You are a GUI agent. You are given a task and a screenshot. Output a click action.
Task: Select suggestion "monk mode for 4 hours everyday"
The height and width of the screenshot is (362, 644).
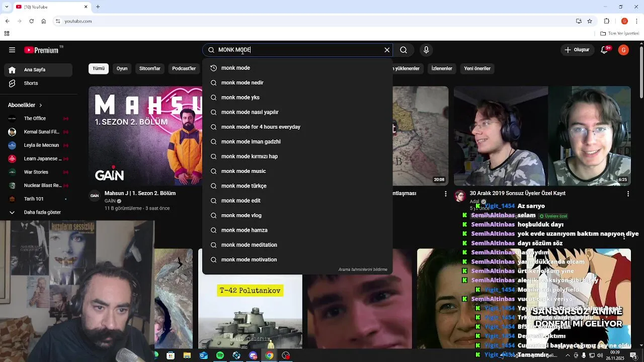point(297,127)
